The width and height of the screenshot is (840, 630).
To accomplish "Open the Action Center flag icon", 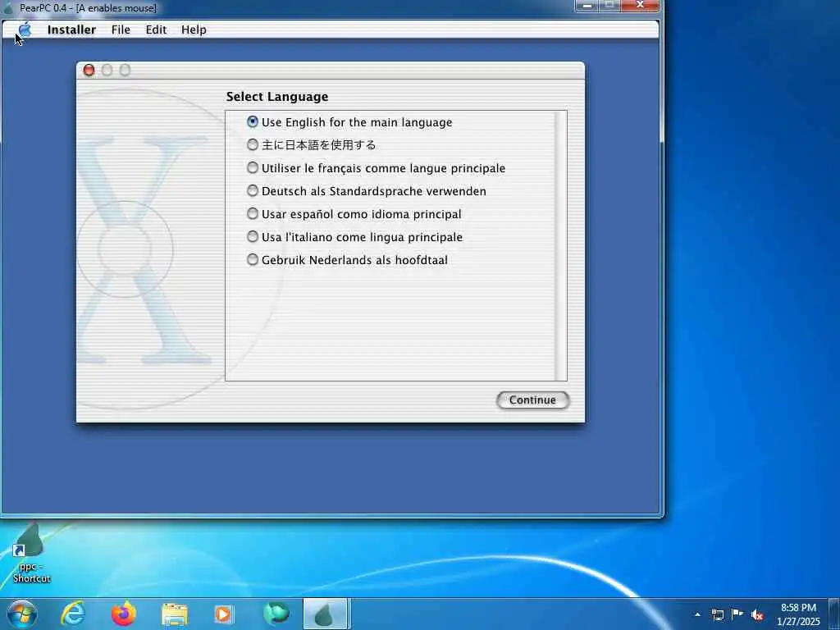I will [x=737, y=614].
